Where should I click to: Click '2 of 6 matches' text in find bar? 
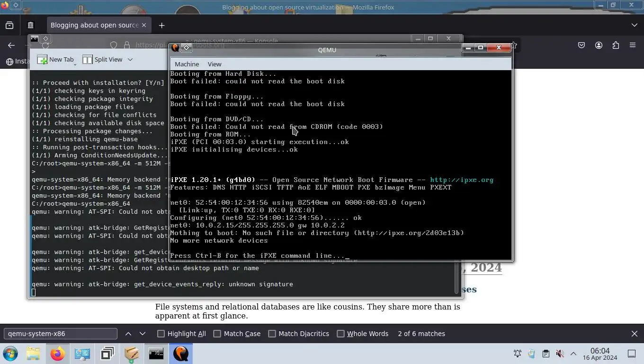(x=421, y=334)
